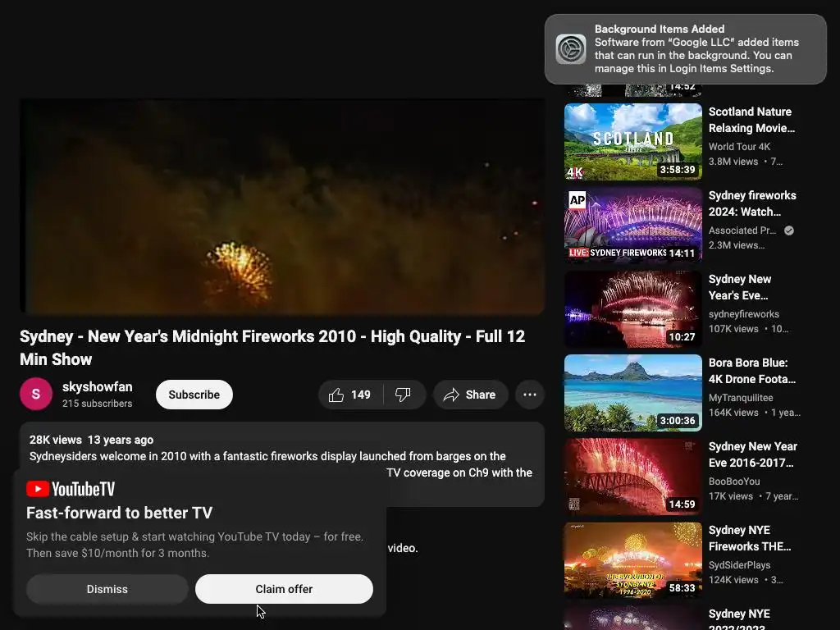Click the video title Sydney New Year's Midnight Fireworks
Image resolution: width=840 pixels, height=630 pixels.
(272, 348)
